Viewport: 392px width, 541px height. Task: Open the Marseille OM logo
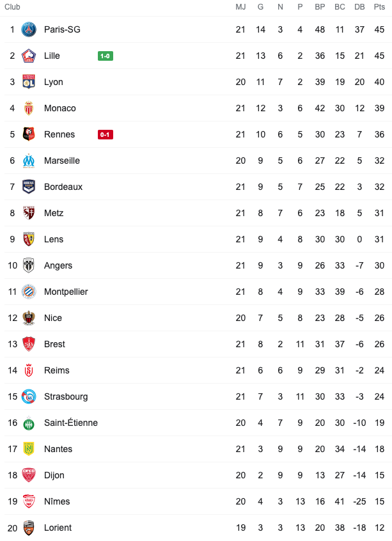pos(29,161)
